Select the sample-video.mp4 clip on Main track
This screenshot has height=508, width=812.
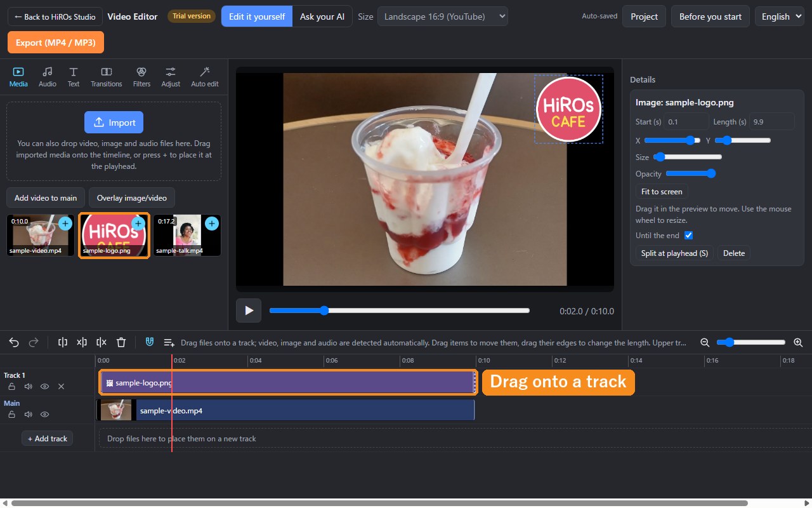click(287, 410)
